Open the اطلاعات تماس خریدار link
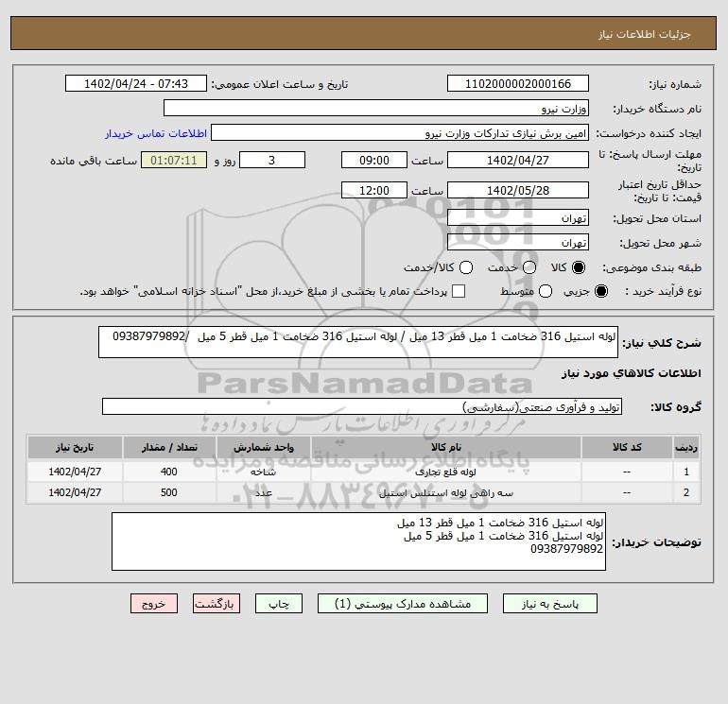Screen dimensions: 728x704 pyautogui.click(x=156, y=133)
